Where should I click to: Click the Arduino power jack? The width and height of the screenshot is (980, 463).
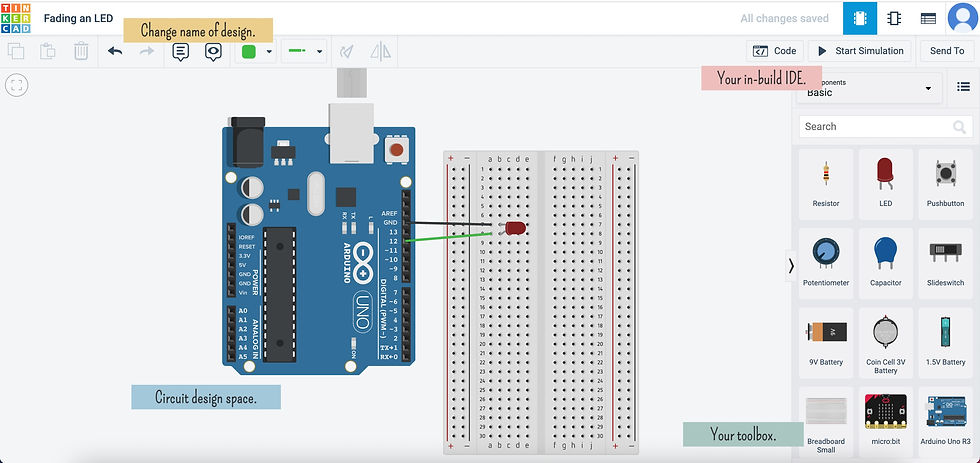point(247,142)
